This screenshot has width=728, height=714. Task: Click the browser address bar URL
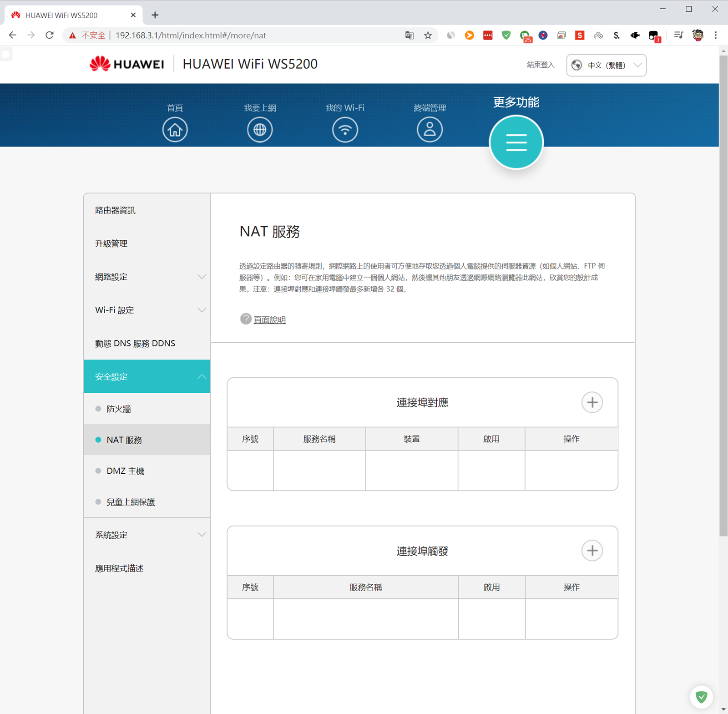pyautogui.click(x=191, y=35)
